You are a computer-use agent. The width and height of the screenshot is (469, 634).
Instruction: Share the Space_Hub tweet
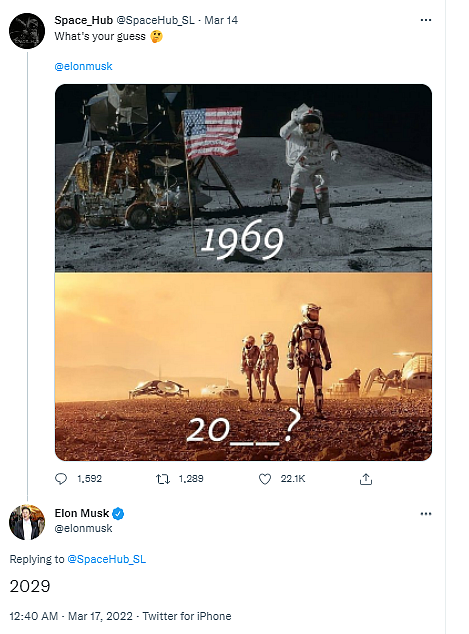[x=365, y=479]
